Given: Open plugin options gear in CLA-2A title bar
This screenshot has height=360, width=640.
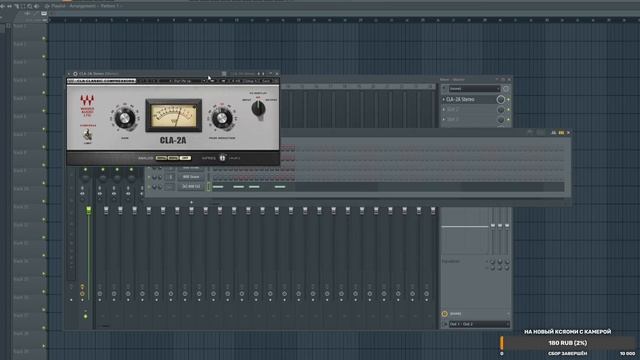Looking at the screenshot, I should coord(75,74).
